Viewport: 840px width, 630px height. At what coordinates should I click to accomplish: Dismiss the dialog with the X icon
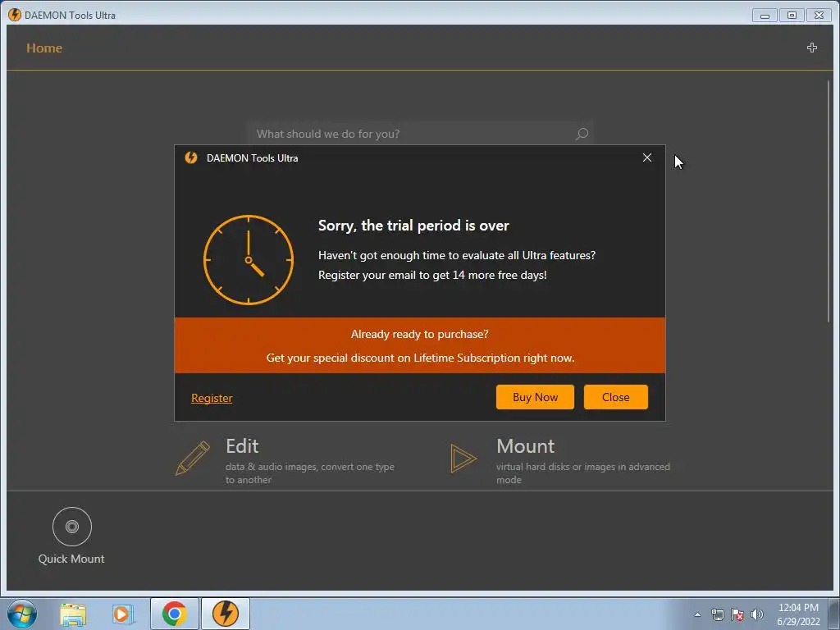[x=647, y=157]
